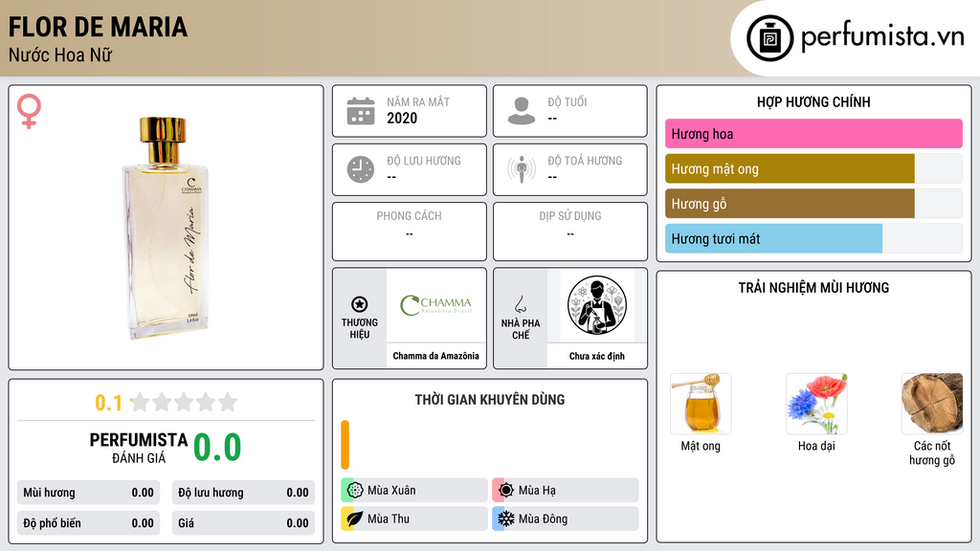Click the snowflake icon for Mùa Đông

(x=506, y=518)
